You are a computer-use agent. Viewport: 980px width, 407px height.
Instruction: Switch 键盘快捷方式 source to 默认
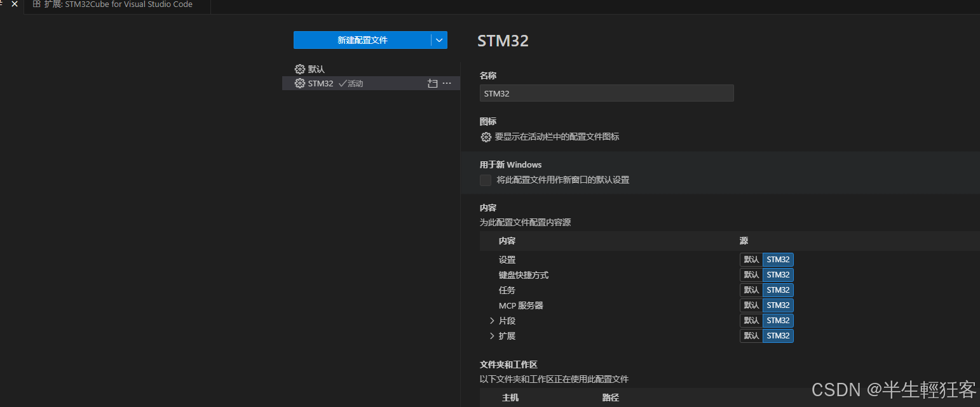coord(751,274)
